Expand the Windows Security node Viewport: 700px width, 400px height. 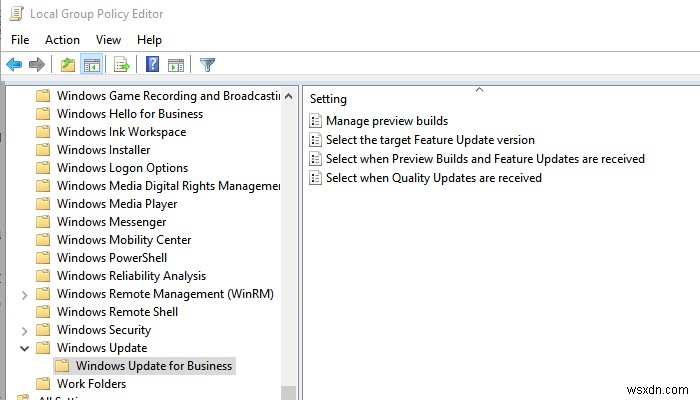point(25,330)
